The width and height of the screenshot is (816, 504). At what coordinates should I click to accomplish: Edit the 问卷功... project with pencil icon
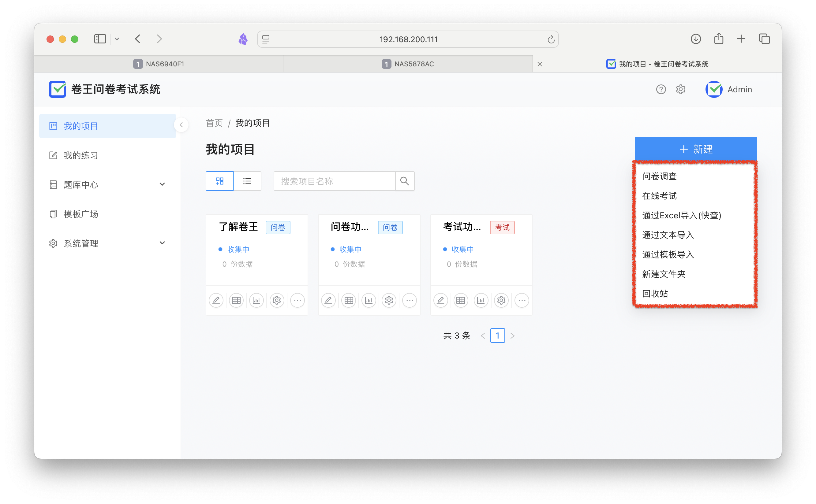pyautogui.click(x=328, y=300)
